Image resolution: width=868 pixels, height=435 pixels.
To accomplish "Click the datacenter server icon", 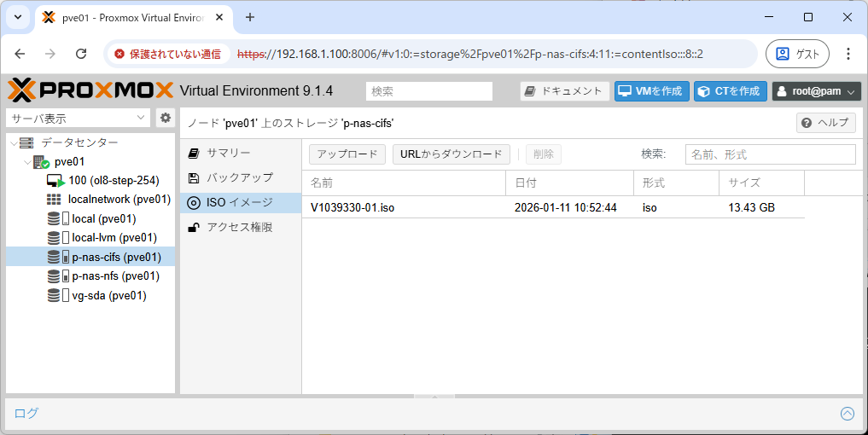I will click(x=26, y=142).
